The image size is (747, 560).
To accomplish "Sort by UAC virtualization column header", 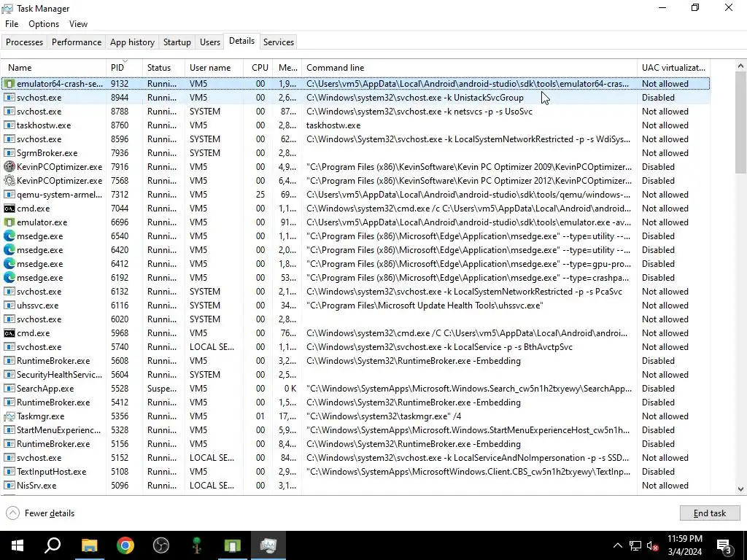I will tap(673, 68).
